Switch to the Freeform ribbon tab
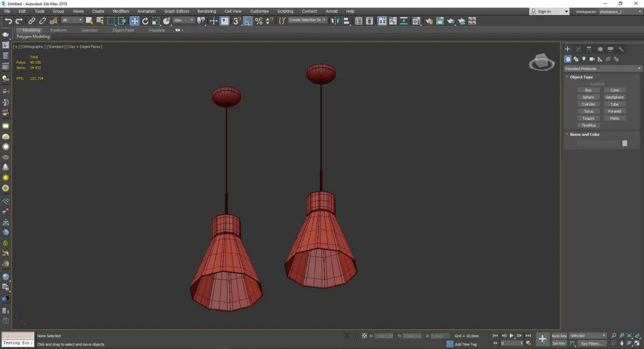 (58, 30)
